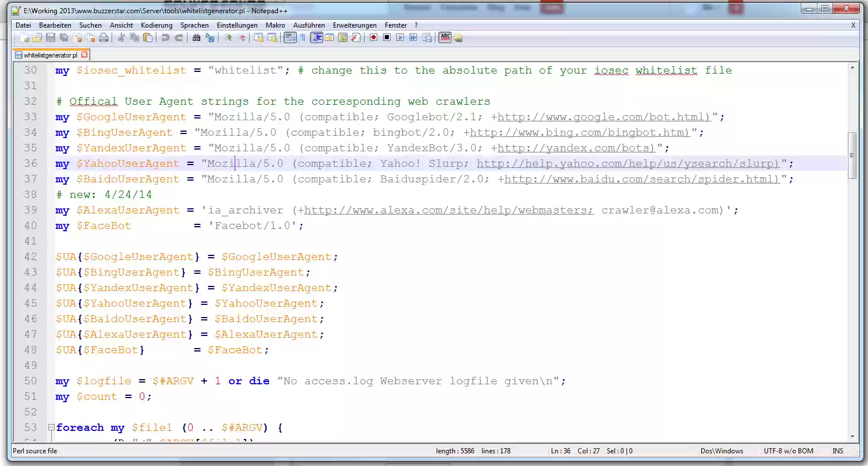Click the Close All documents icon
868x466 pixels.
pyautogui.click(x=90, y=38)
